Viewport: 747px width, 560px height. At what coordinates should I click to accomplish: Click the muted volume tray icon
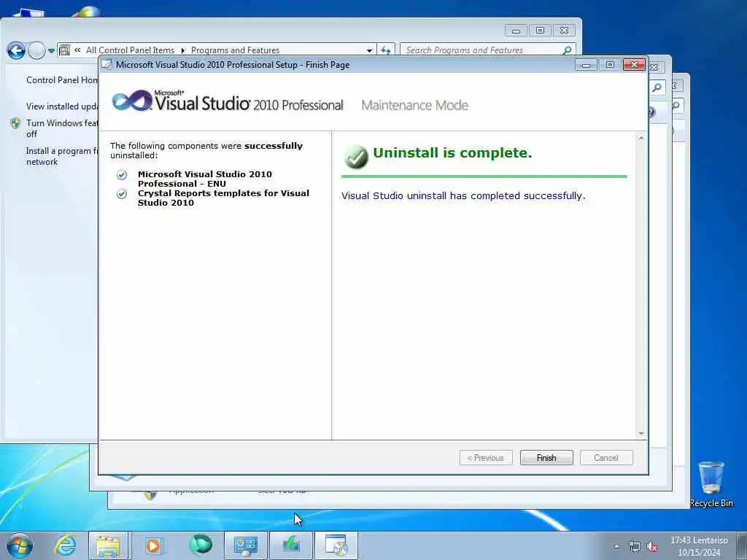pos(652,547)
